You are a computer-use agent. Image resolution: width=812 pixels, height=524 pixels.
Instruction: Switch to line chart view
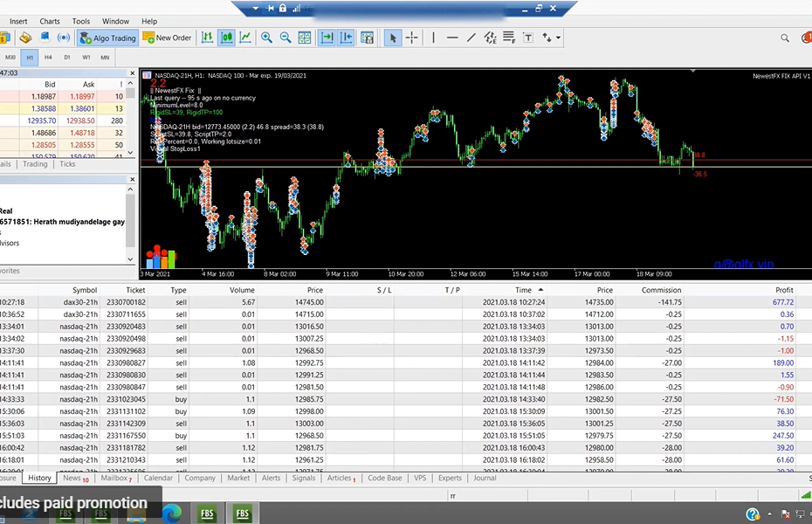coord(245,38)
